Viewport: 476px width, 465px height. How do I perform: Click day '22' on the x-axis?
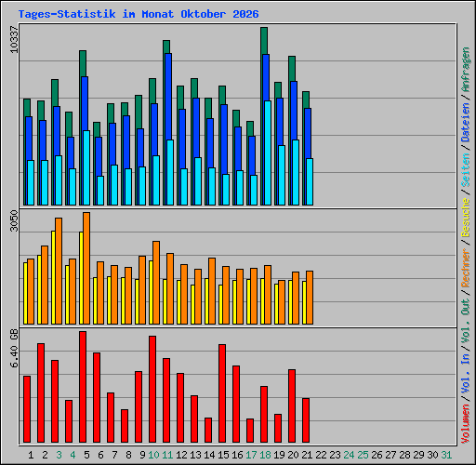321,455
